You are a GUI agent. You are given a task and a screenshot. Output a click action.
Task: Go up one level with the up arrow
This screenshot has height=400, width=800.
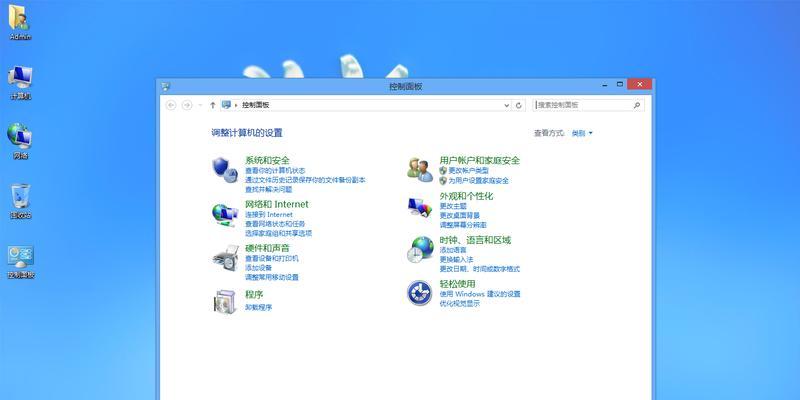pyautogui.click(x=213, y=105)
